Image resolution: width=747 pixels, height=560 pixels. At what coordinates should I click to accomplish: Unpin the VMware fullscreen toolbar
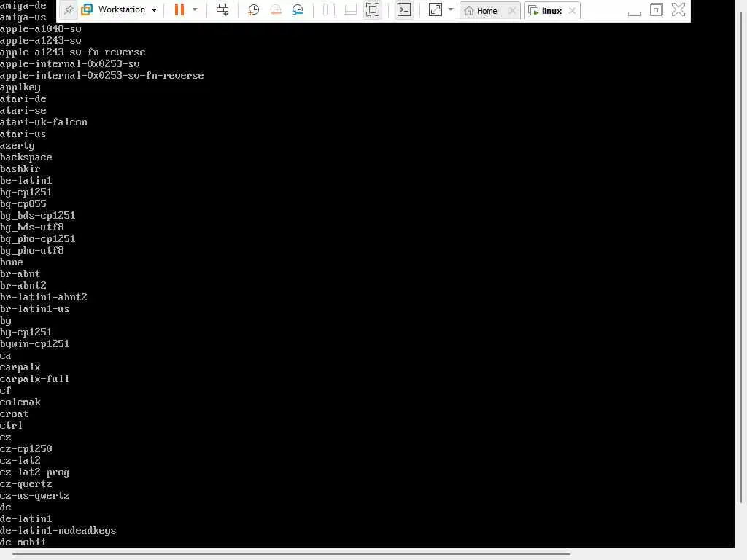tap(69, 10)
